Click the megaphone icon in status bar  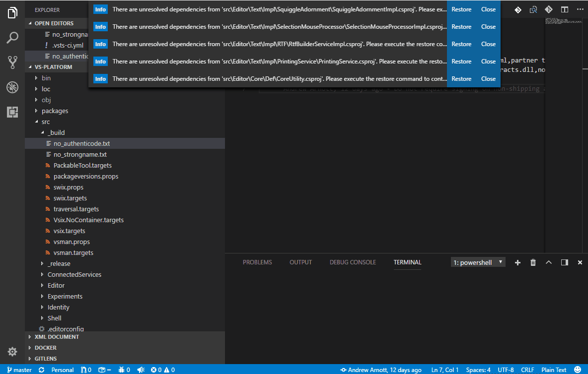click(141, 370)
